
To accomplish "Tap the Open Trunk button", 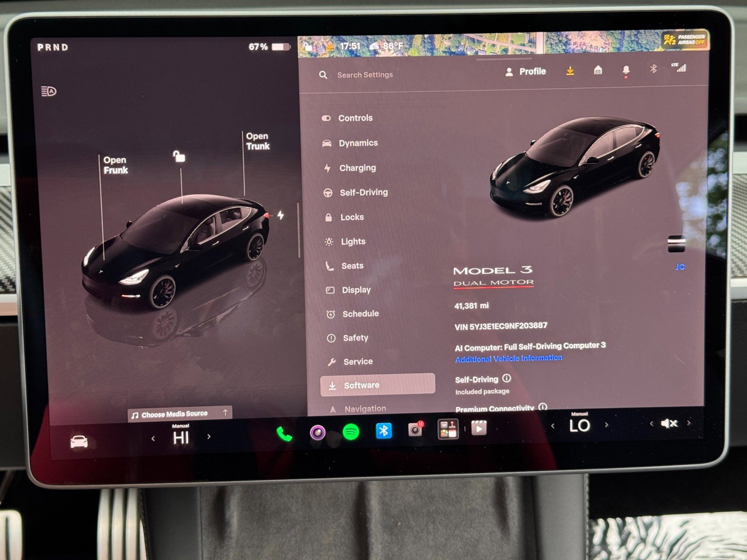I will click(x=258, y=141).
